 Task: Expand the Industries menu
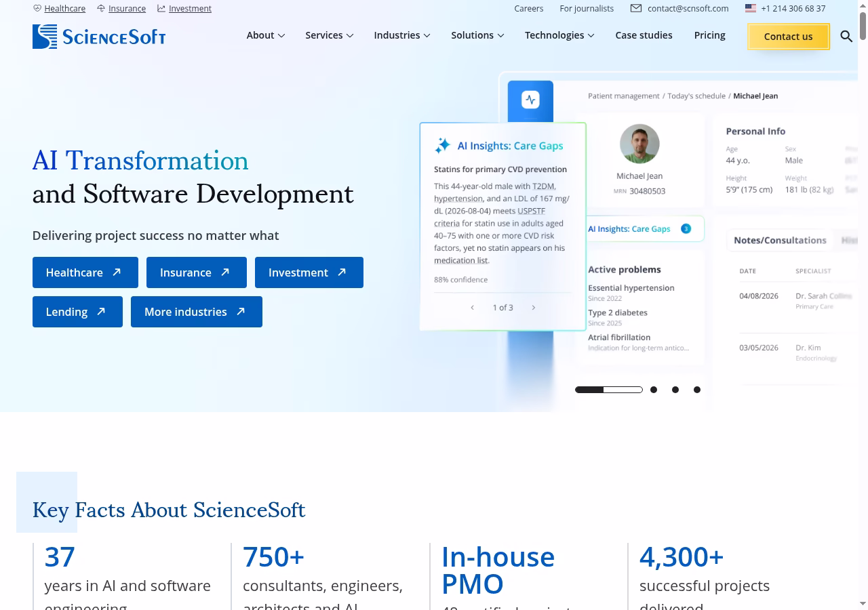tap(401, 35)
